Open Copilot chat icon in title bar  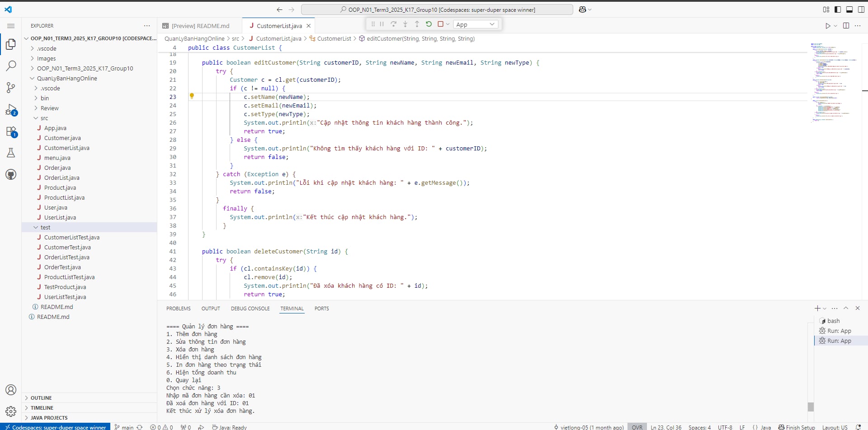point(582,9)
